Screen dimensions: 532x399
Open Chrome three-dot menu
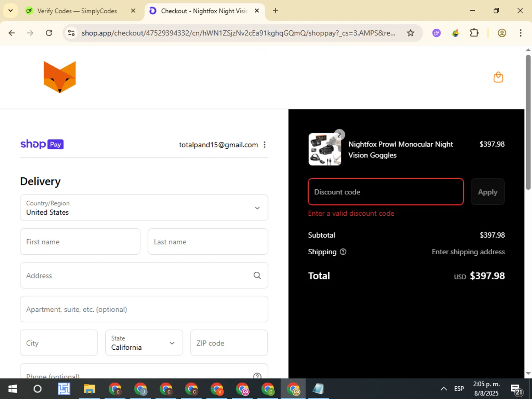[x=520, y=33]
